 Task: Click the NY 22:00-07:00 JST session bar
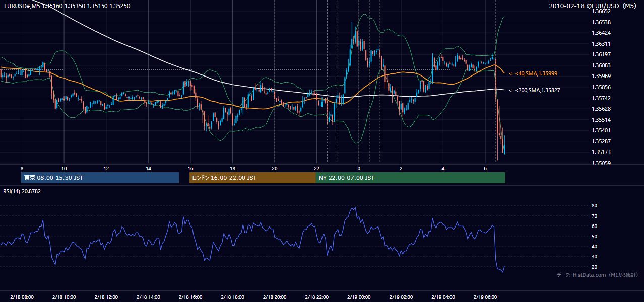pos(411,178)
